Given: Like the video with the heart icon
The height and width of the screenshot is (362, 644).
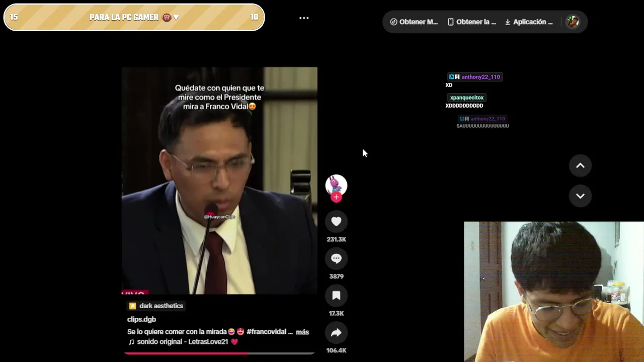Looking at the screenshot, I should tap(336, 221).
